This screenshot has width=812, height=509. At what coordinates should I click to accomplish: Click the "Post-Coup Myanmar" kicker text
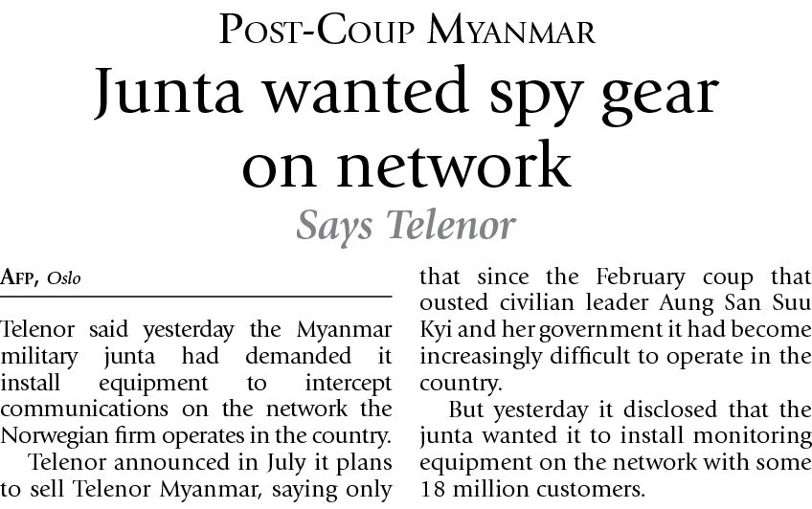(406, 30)
